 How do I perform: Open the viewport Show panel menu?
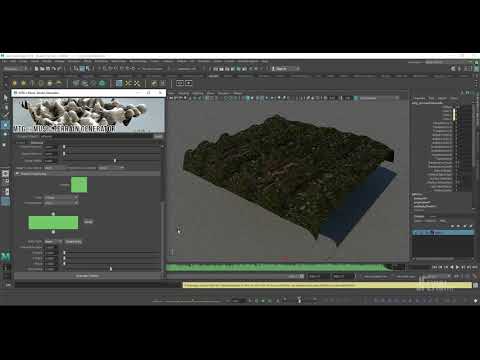point(211,93)
